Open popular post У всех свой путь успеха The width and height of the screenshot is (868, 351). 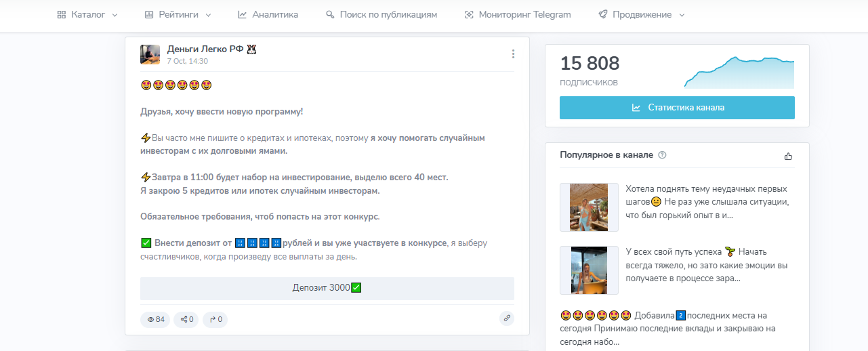click(706, 264)
